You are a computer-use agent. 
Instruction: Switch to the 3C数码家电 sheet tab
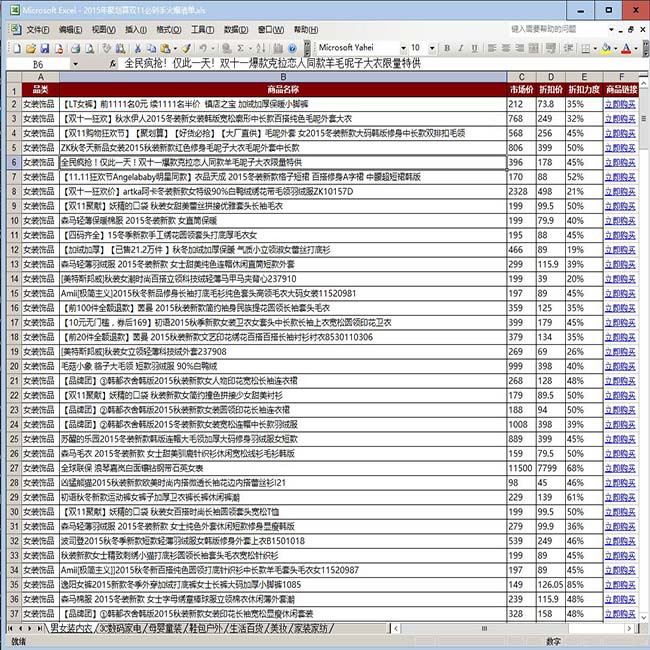[121, 628]
